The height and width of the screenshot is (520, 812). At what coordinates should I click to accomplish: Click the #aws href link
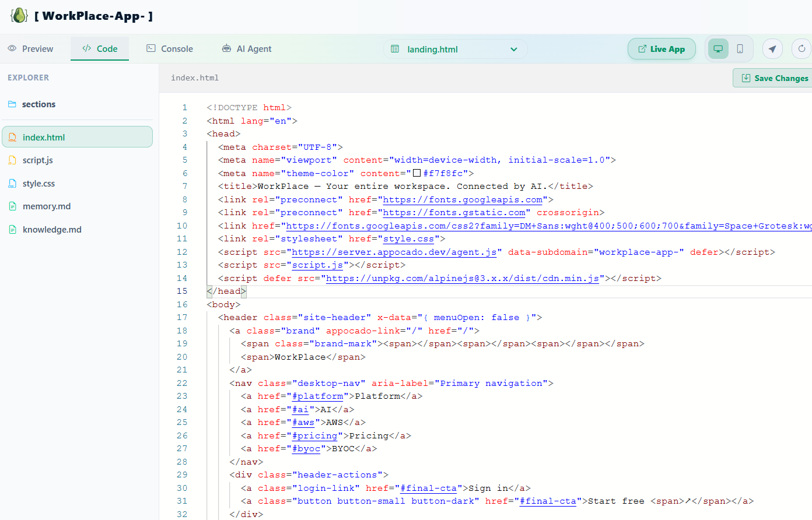pyautogui.click(x=303, y=423)
